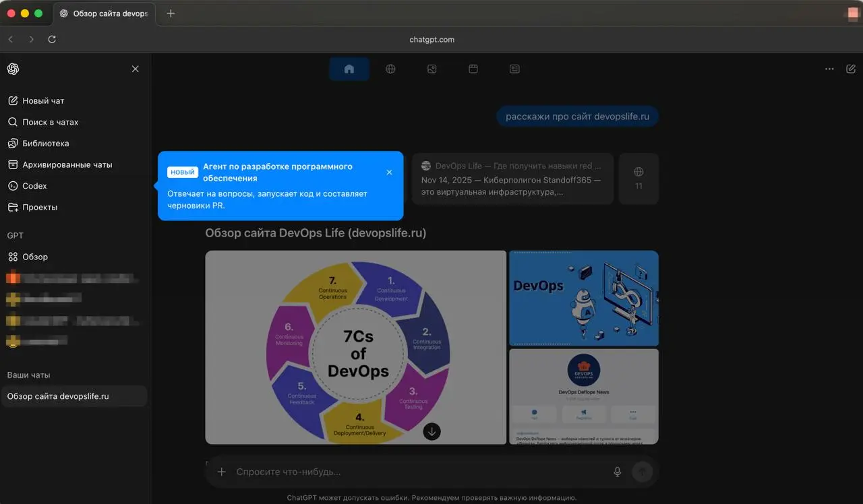Screen dimensions: 863x504
Task: Open the three-dot more options menu
Action: point(829,69)
